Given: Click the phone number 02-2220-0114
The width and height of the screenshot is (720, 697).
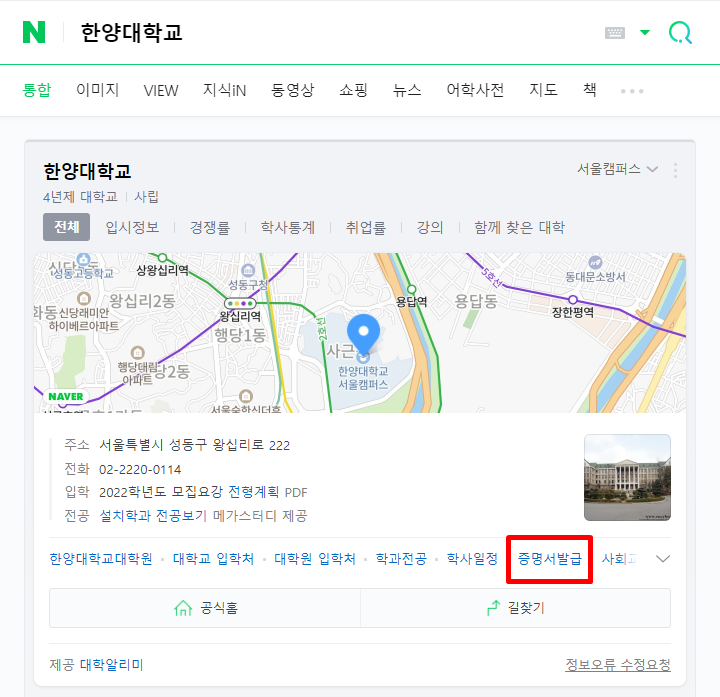Looking at the screenshot, I should coord(140,469).
